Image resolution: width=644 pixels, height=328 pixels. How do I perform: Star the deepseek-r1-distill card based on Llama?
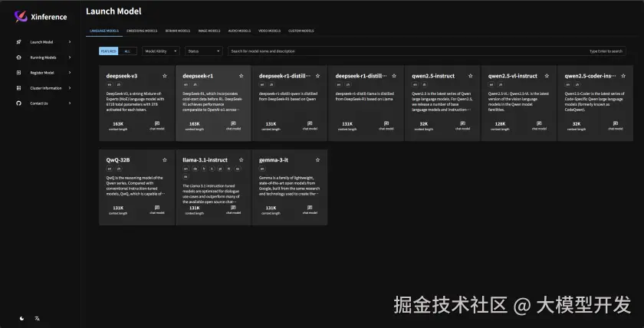[394, 76]
